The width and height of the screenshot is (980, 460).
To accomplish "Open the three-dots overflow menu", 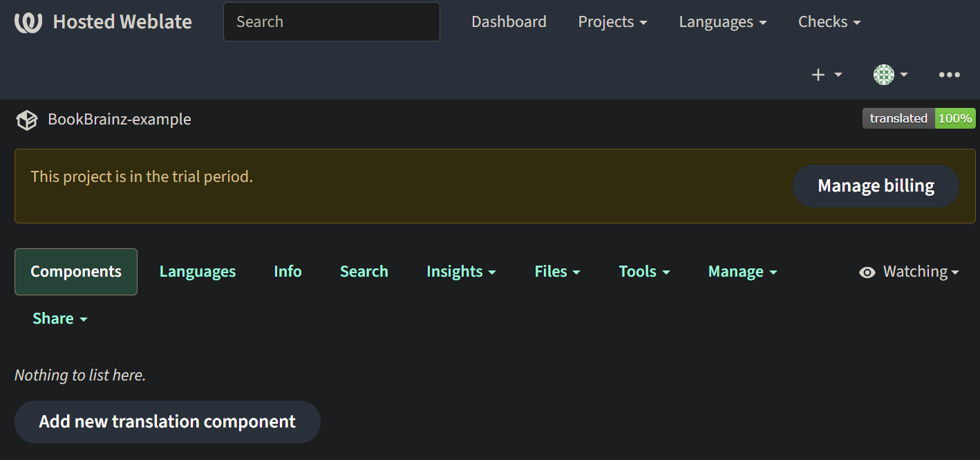I will coord(949,75).
